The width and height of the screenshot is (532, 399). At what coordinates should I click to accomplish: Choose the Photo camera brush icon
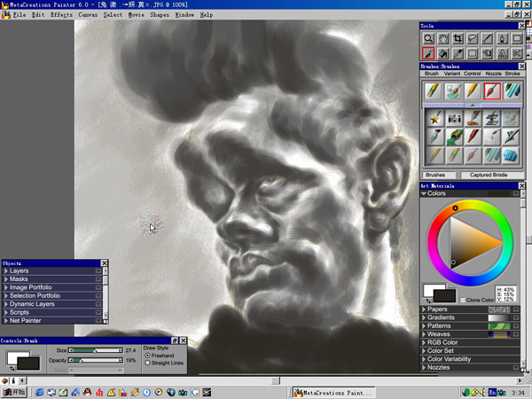[x=454, y=119]
